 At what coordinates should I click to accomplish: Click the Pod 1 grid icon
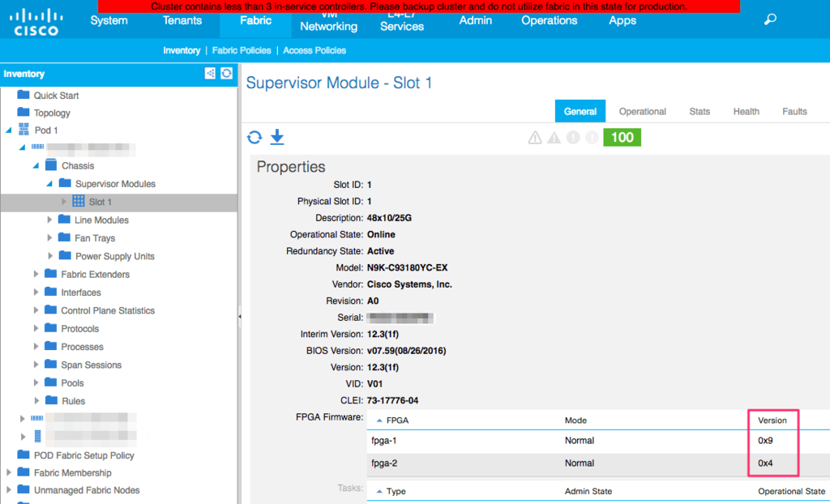tap(24, 130)
